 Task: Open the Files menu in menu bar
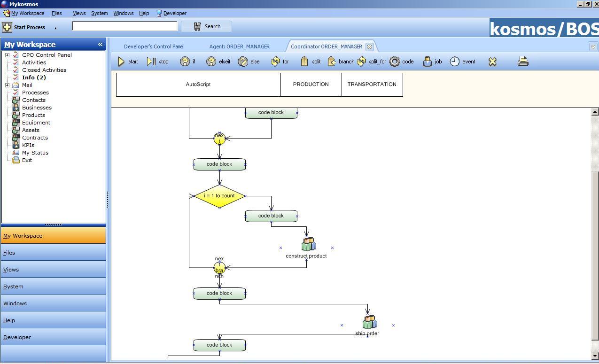click(x=56, y=13)
